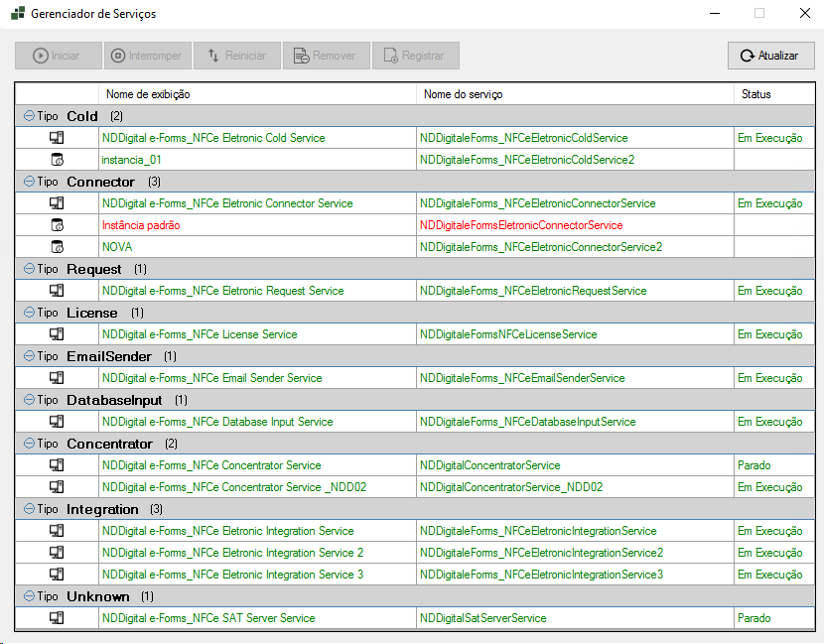Click the instance icon next to instancia_01
The width and height of the screenshot is (824, 644).
tap(57, 160)
